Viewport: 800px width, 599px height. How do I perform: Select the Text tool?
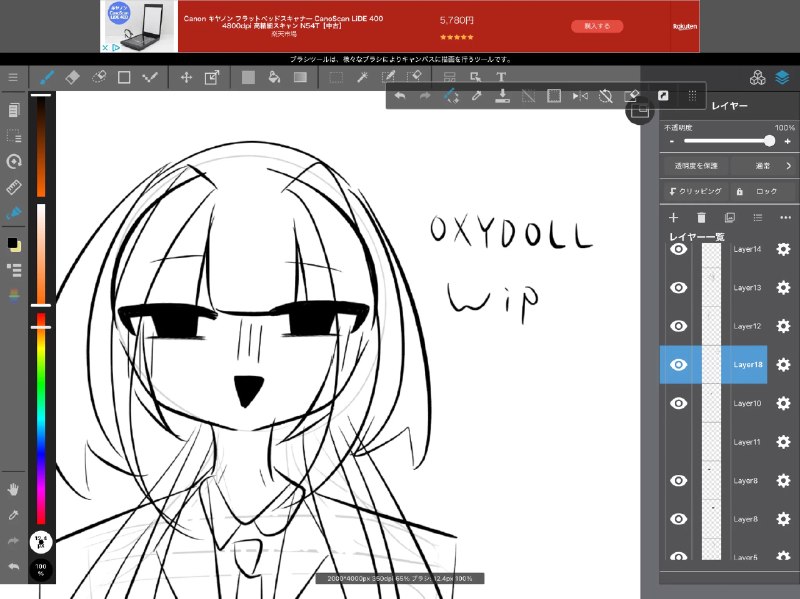click(x=501, y=78)
